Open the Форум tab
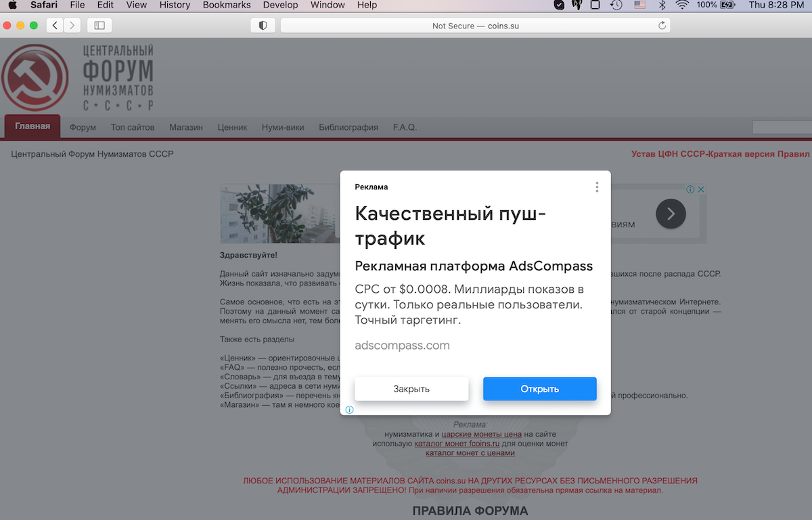Viewport: 812px width, 520px height. (x=83, y=127)
